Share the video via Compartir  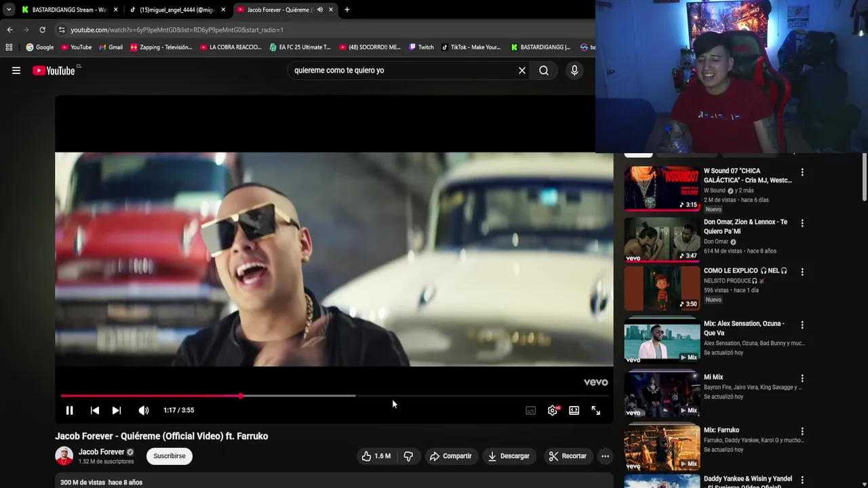tap(450, 456)
